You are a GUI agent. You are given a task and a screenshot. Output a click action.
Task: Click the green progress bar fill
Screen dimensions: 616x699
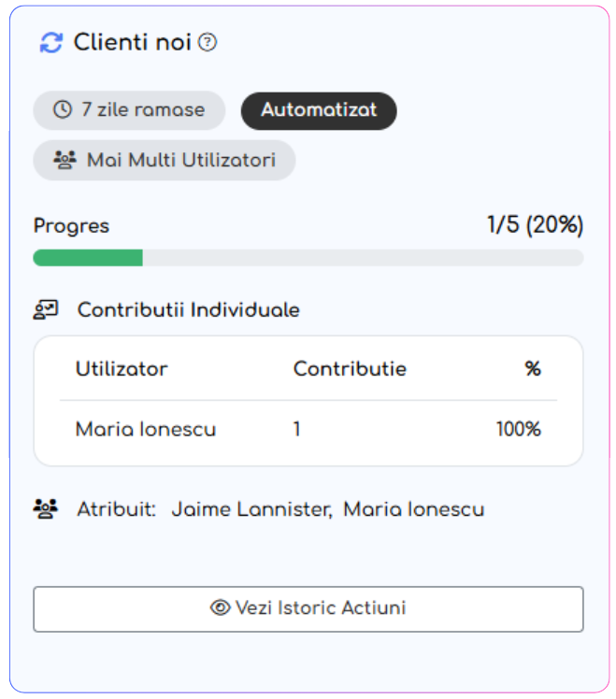(88, 258)
